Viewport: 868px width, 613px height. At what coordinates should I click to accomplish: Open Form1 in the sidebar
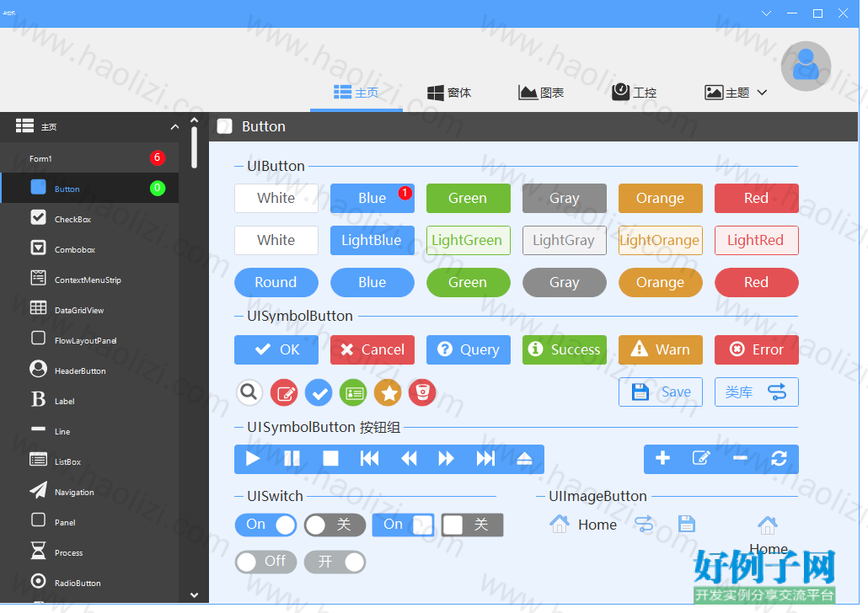click(x=89, y=158)
